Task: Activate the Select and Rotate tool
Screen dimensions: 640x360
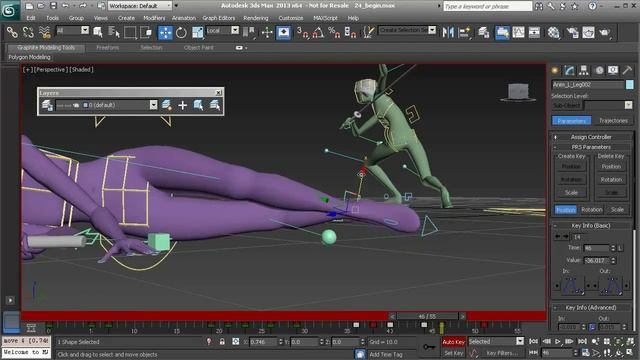Action: (181, 32)
